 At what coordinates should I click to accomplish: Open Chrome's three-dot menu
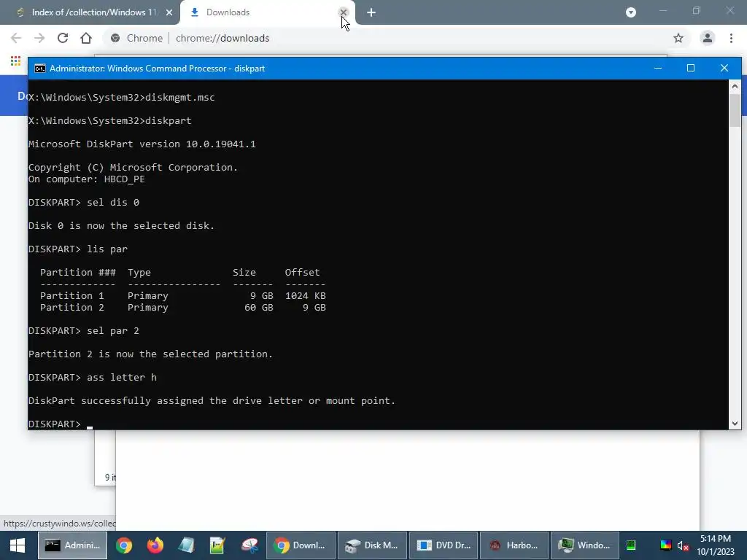(731, 38)
